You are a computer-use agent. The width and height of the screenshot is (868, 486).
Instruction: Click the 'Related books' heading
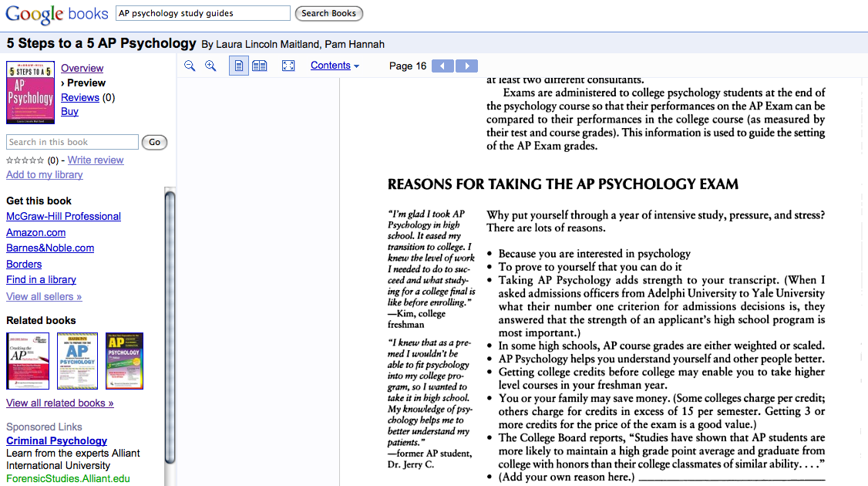41,320
